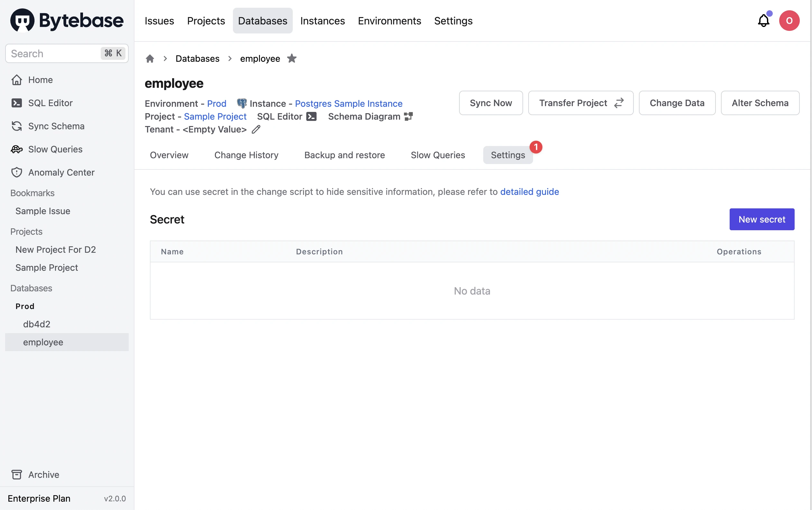
Task: Click the Description column header
Action: 319,251
